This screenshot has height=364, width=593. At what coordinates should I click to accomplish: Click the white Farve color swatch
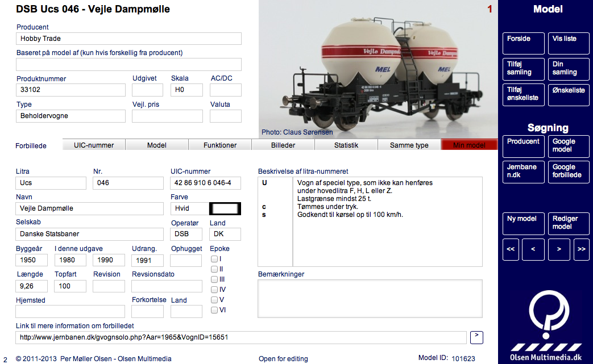click(x=225, y=208)
